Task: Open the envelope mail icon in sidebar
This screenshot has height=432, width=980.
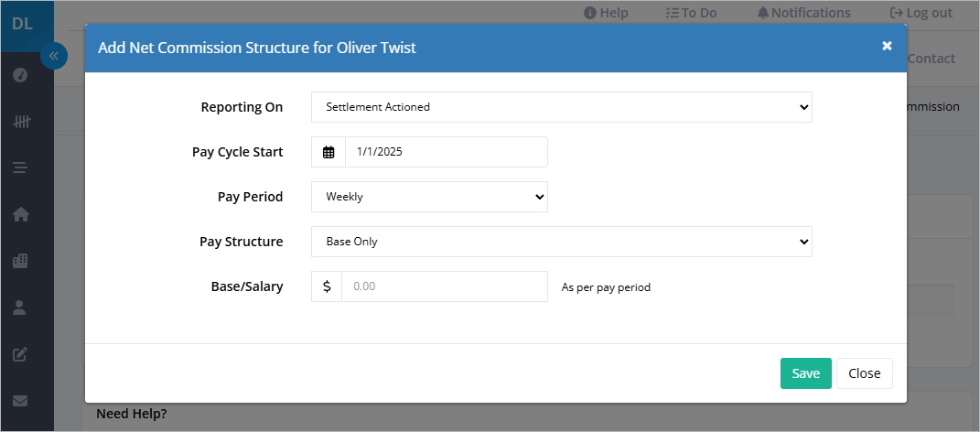Action: [x=21, y=401]
